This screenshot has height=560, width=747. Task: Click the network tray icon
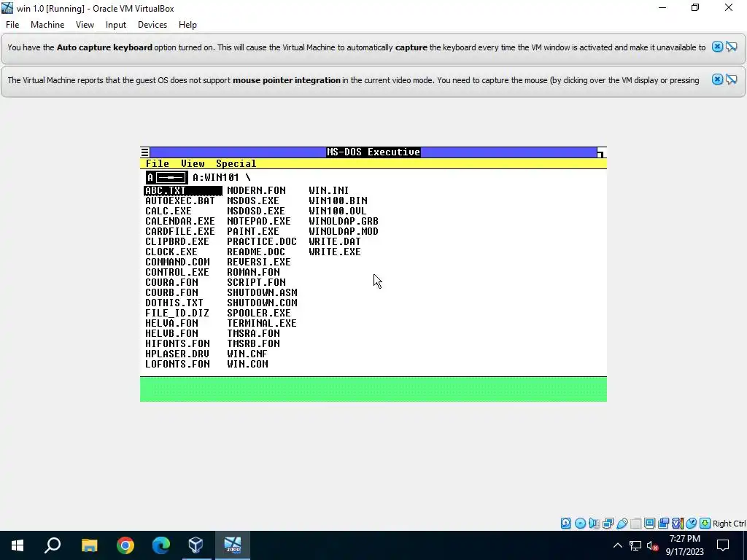coord(635,545)
